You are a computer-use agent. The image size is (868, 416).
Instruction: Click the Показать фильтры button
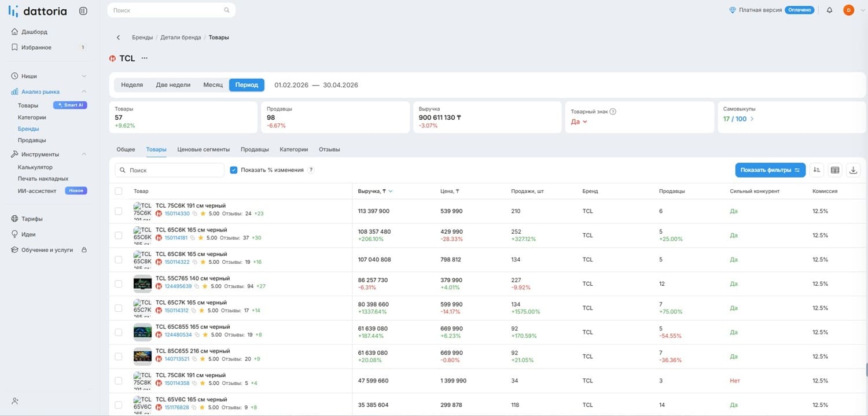(x=770, y=170)
